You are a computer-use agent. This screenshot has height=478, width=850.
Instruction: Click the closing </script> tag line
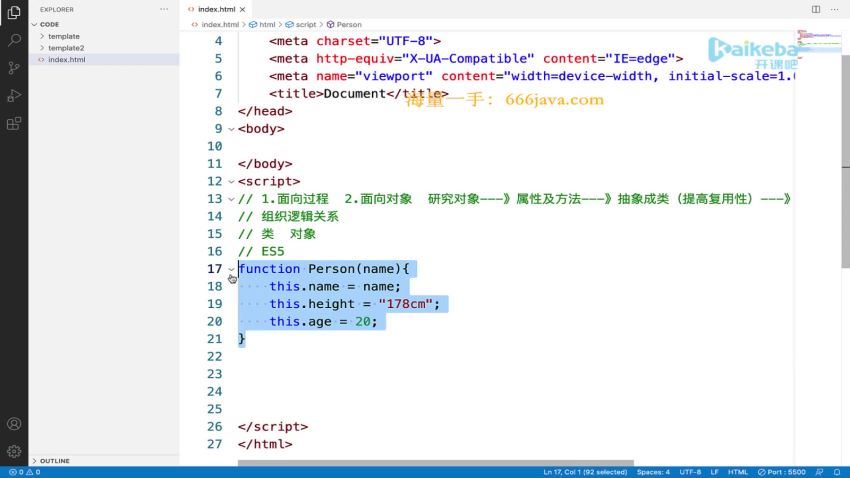[x=273, y=427]
